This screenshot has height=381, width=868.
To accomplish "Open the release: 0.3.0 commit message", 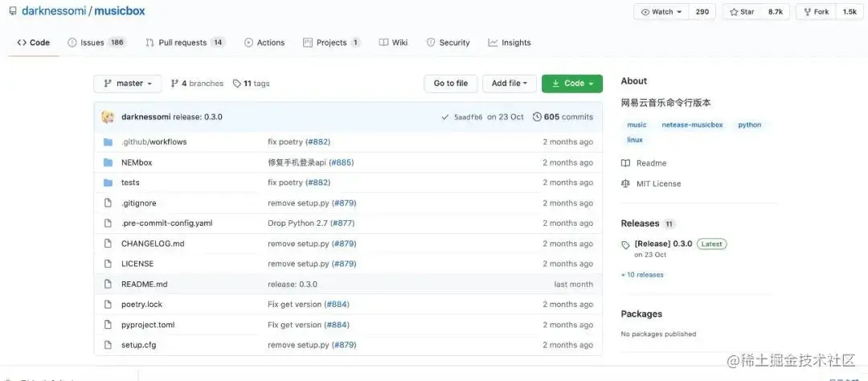I will 198,117.
